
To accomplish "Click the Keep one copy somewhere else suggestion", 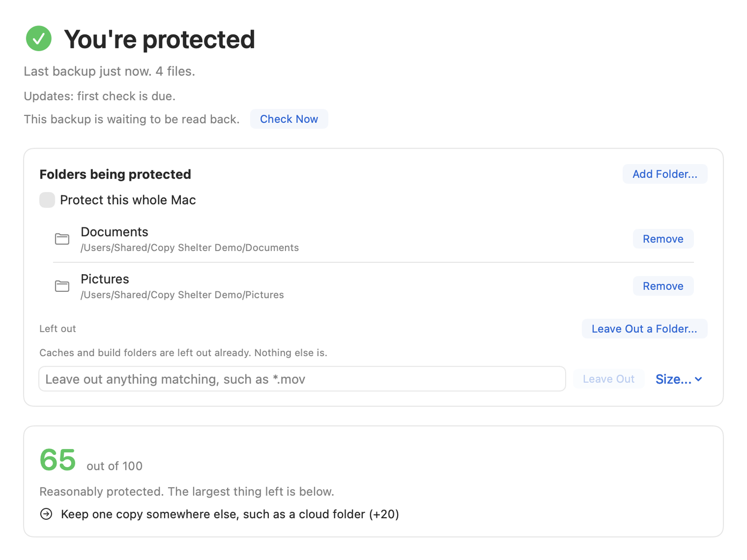I will [230, 514].
